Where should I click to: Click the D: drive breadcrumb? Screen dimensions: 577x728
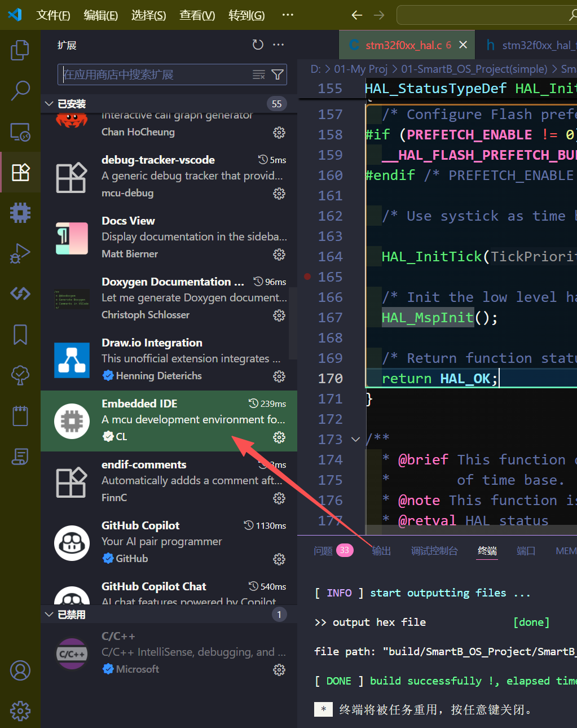315,69
